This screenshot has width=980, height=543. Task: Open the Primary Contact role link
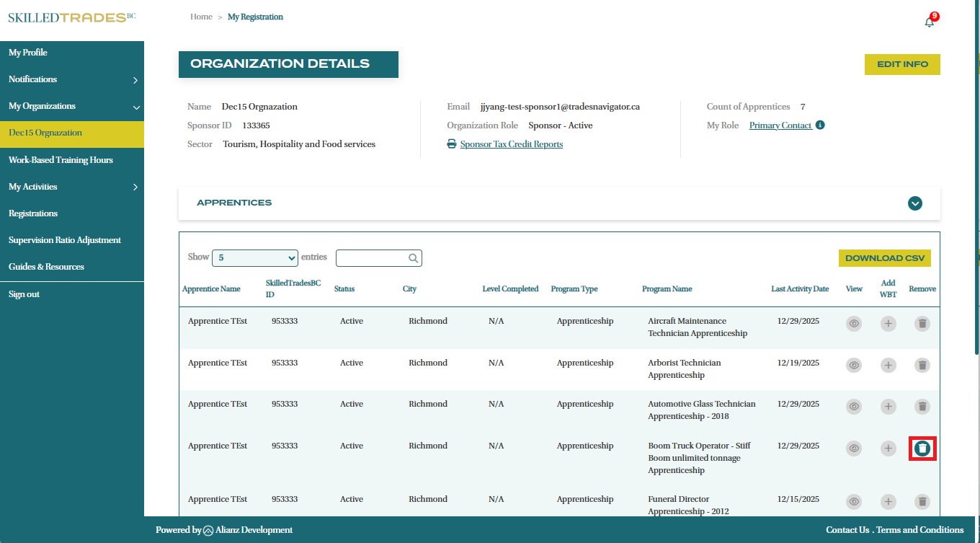coord(780,125)
